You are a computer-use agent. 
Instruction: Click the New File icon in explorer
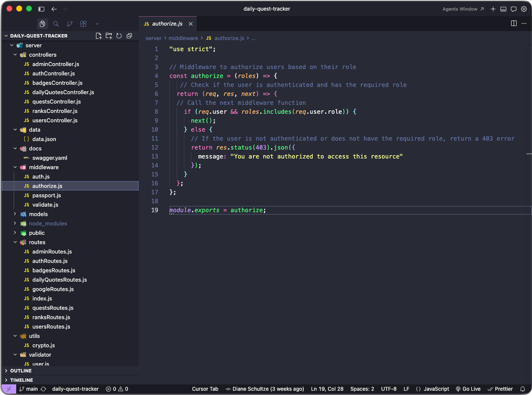(99, 36)
